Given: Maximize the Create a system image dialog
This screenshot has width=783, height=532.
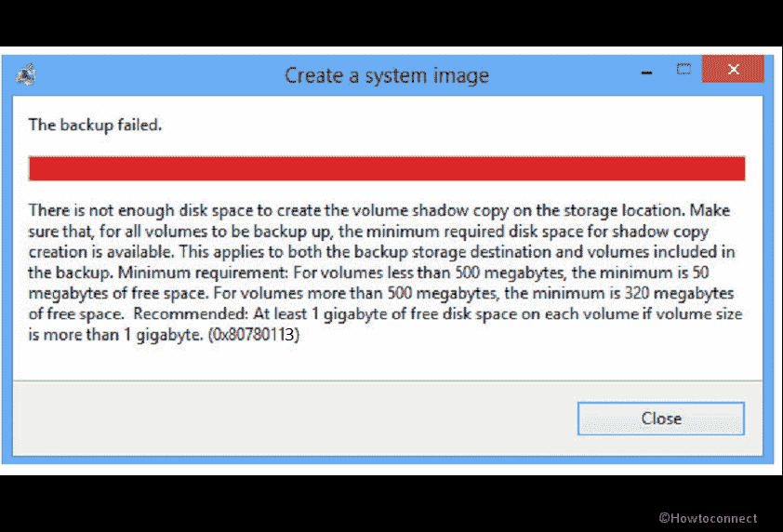Looking at the screenshot, I should (683, 70).
